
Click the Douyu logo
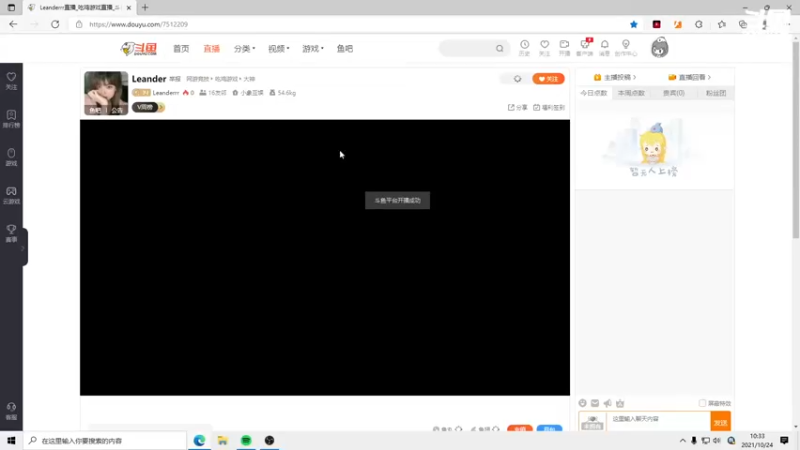[139, 48]
